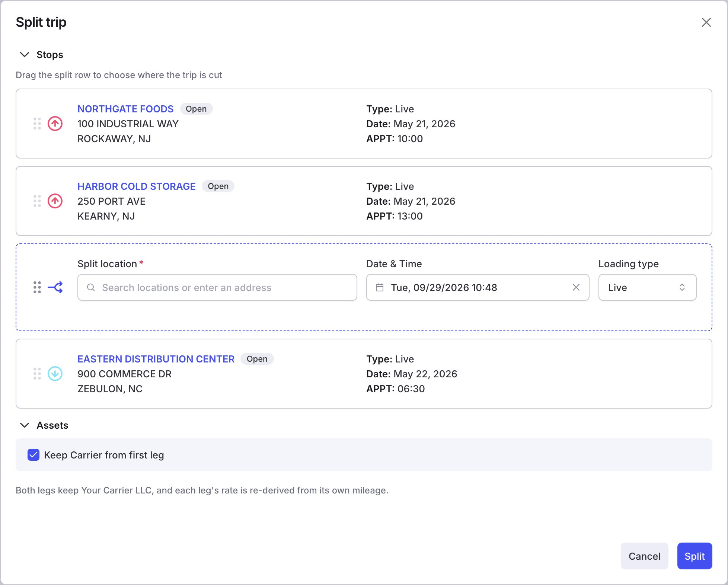Collapse the Stops section chevron
The width and height of the screenshot is (728, 585).
click(x=25, y=55)
